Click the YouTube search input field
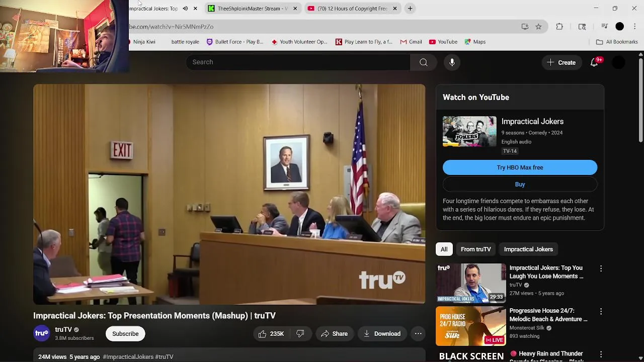The height and width of the screenshot is (362, 644). click(298, 62)
